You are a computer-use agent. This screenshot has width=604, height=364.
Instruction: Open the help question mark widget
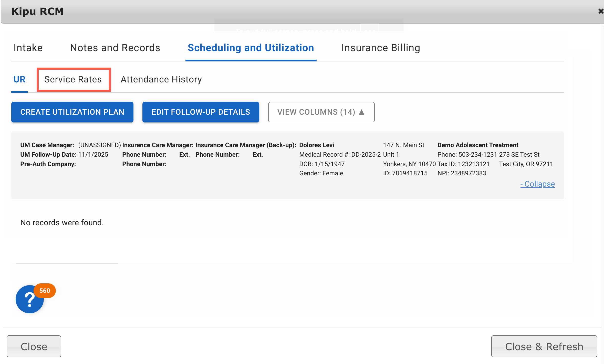[x=29, y=299]
